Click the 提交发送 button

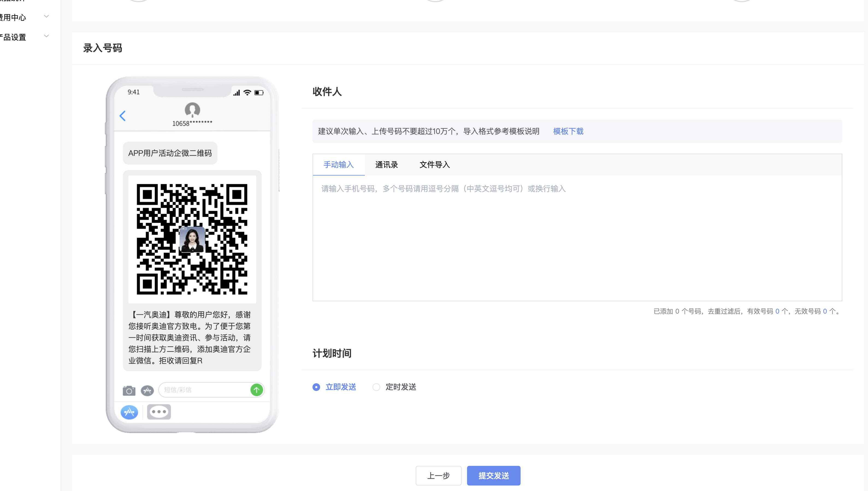coord(494,475)
